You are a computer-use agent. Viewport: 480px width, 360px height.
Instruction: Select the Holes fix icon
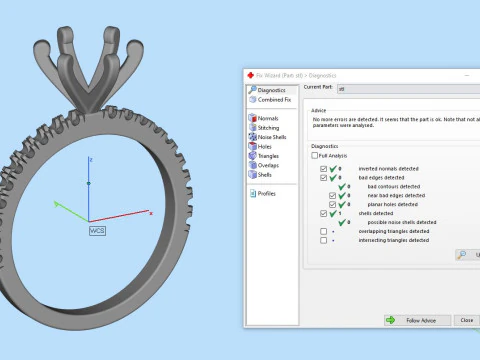pos(253,146)
